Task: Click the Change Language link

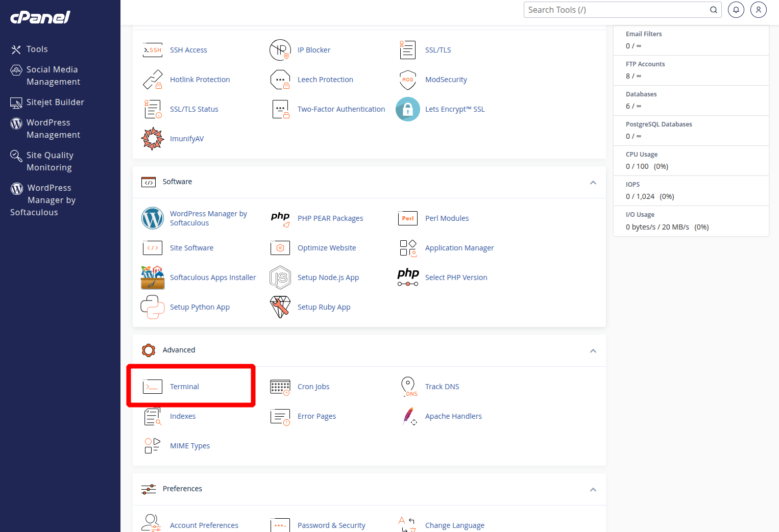Action: click(x=454, y=525)
